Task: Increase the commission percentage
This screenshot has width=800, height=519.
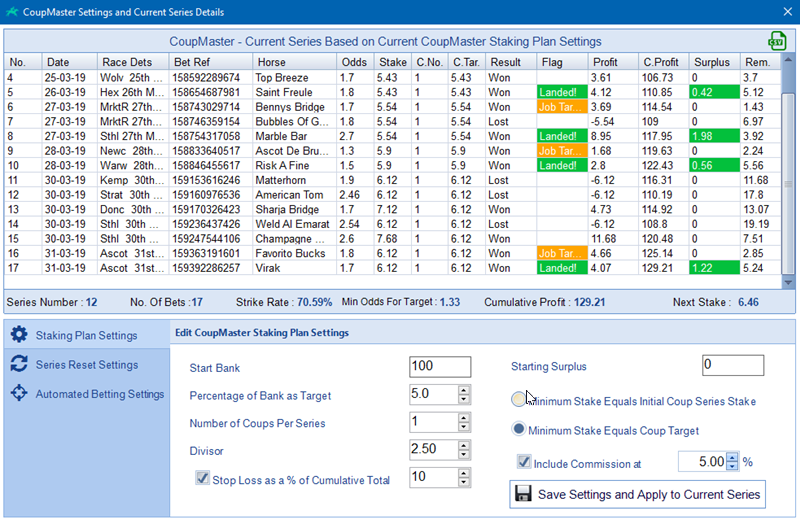Action: (x=732, y=457)
